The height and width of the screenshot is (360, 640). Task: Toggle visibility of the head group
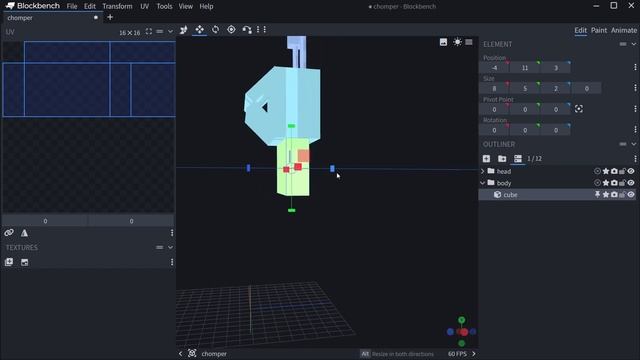point(631,171)
